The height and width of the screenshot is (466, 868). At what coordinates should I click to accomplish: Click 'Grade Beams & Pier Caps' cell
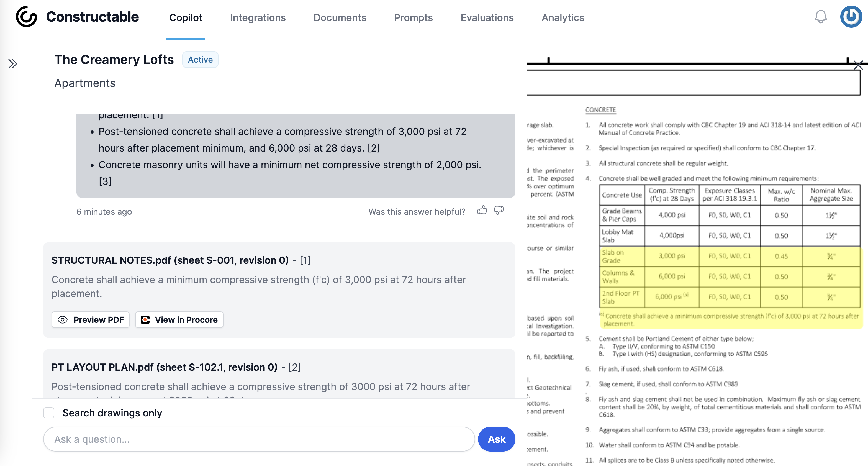pos(622,215)
